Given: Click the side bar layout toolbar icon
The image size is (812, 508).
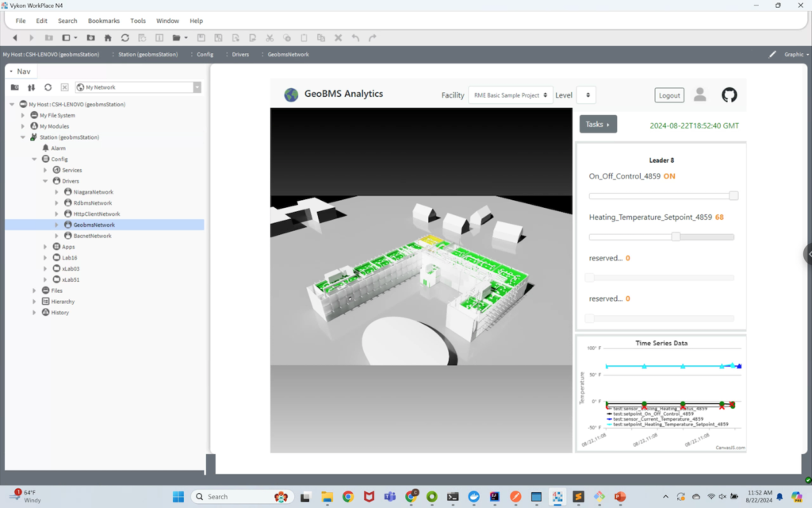Looking at the screenshot, I should pos(67,38).
